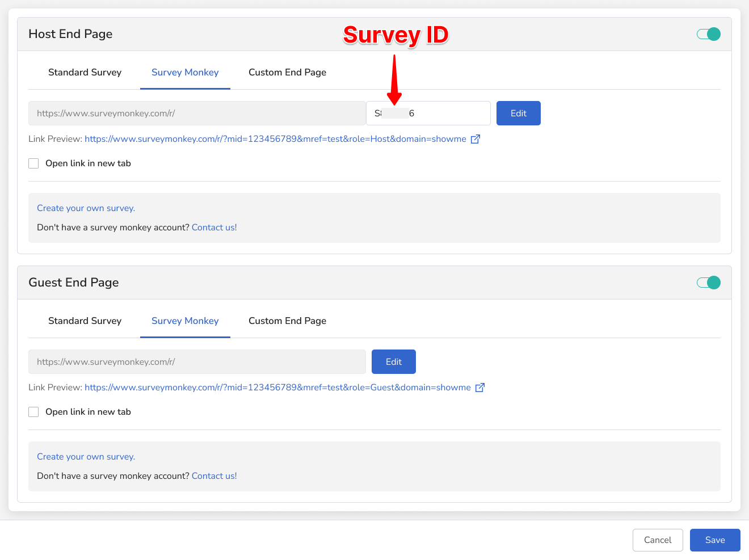
Task: Click the Save button
Action: 715,540
